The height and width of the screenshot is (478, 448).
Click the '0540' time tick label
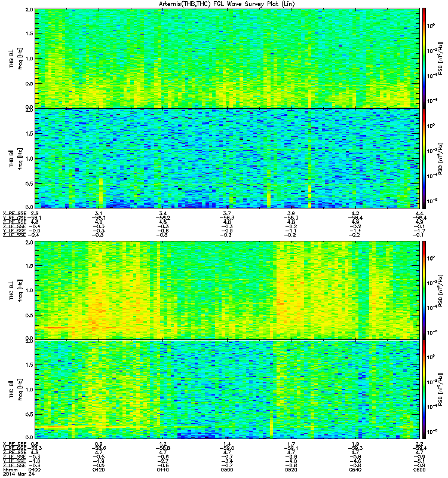coord(355,470)
